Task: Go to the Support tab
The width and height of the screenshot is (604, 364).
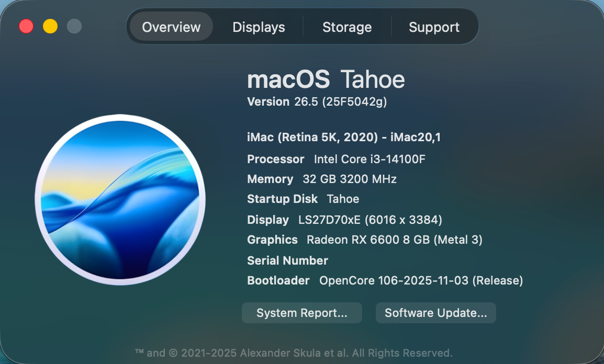Action: (x=434, y=27)
